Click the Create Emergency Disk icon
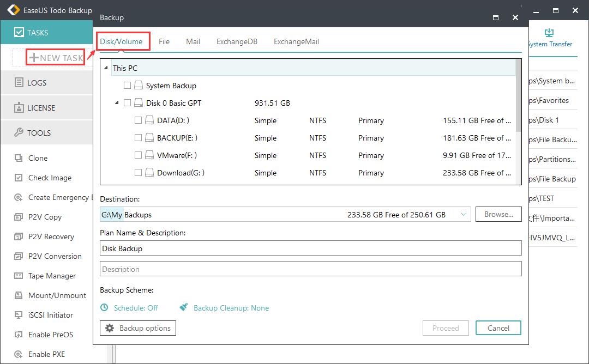The width and height of the screenshot is (589, 364). (x=19, y=197)
